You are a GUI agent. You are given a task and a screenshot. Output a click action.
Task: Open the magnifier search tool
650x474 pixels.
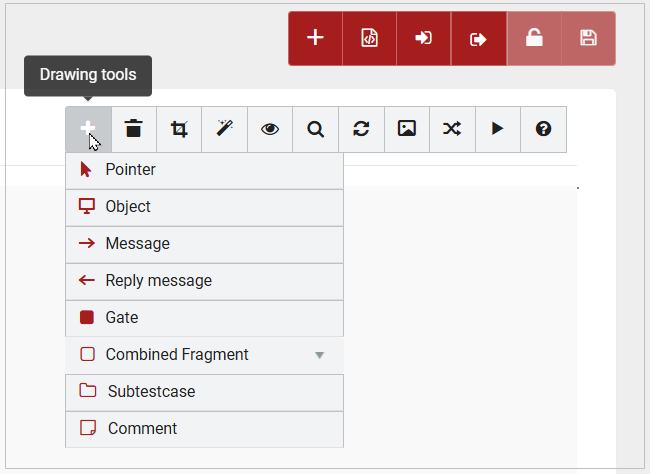pyautogui.click(x=315, y=129)
